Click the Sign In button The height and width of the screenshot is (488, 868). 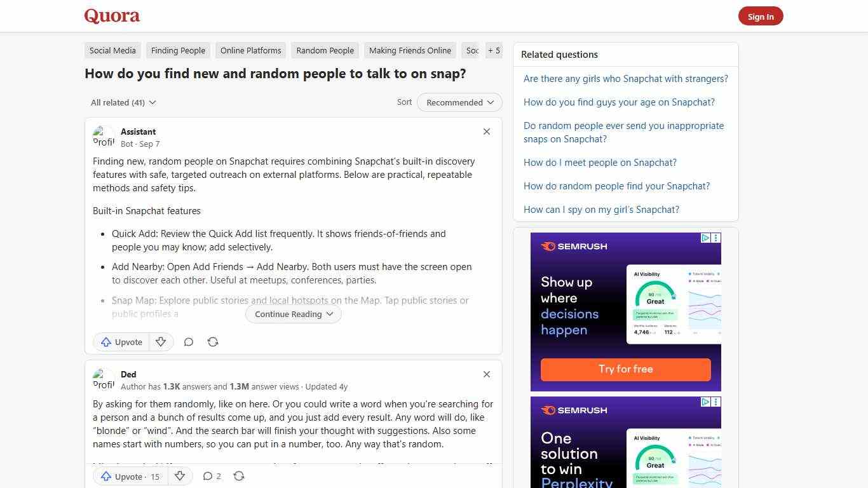(x=761, y=16)
